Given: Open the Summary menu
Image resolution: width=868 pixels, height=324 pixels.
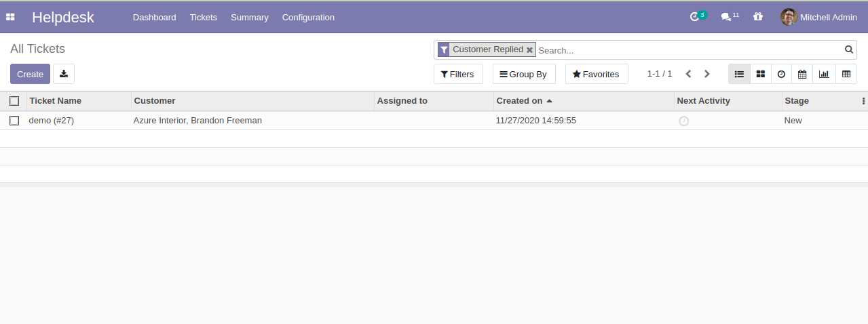Looking at the screenshot, I should [x=250, y=17].
